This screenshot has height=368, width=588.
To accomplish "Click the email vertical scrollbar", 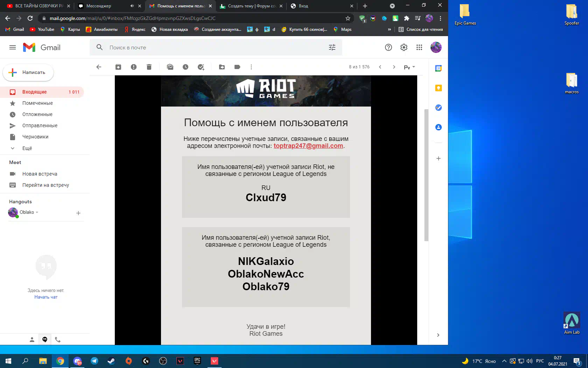I will pyautogui.click(x=426, y=175).
